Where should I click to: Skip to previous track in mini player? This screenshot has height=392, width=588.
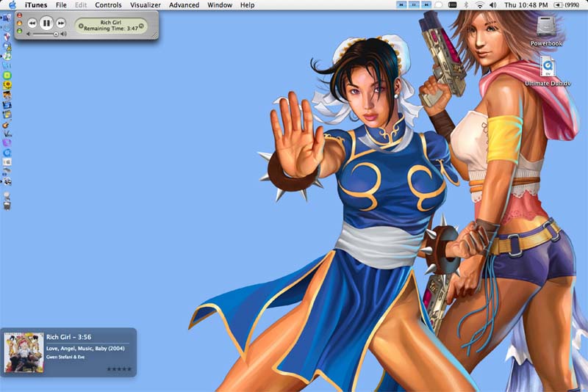[32, 23]
